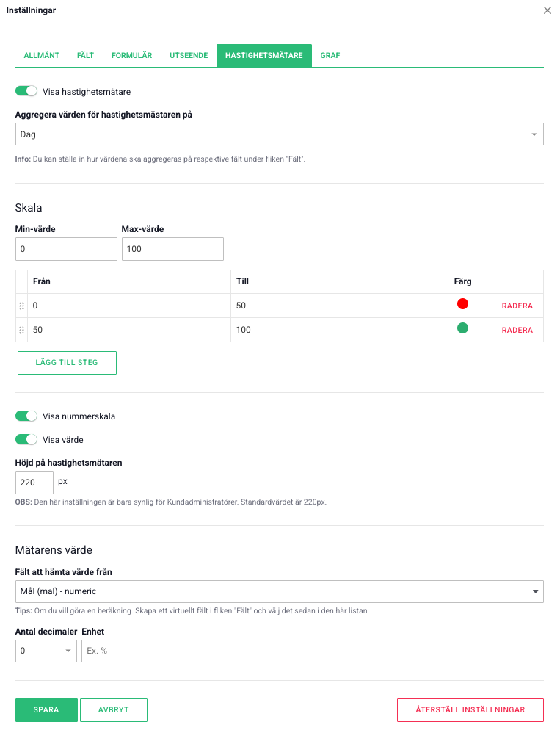Delete the 0 to 50 step with Radera
Screen dimensions: 560x733
tap(517, 306)
